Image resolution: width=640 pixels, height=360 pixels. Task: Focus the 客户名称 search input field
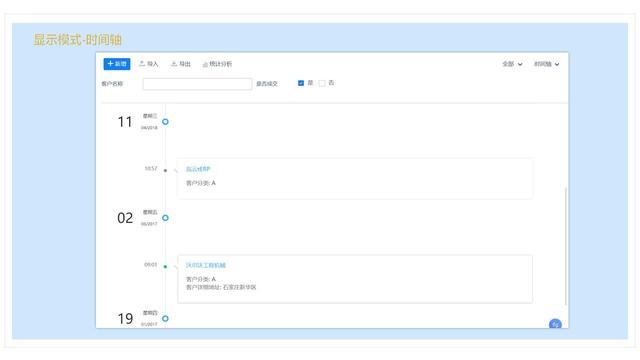point(197,84)
